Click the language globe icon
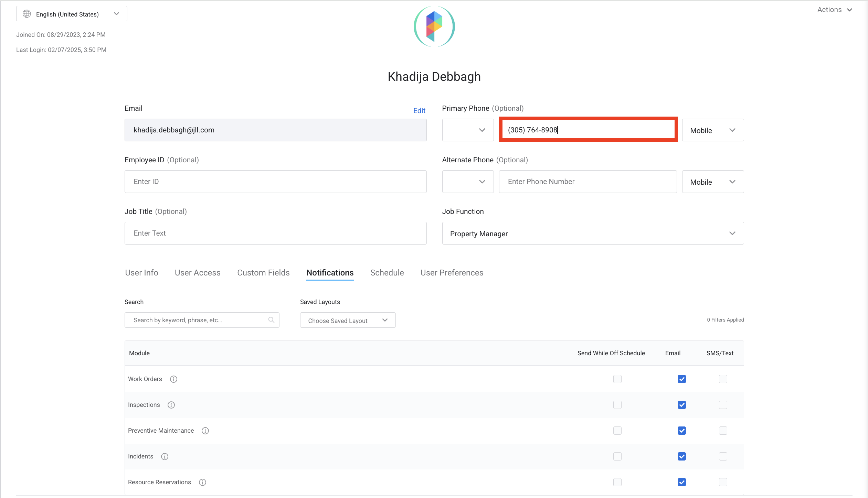 (27, 14)
